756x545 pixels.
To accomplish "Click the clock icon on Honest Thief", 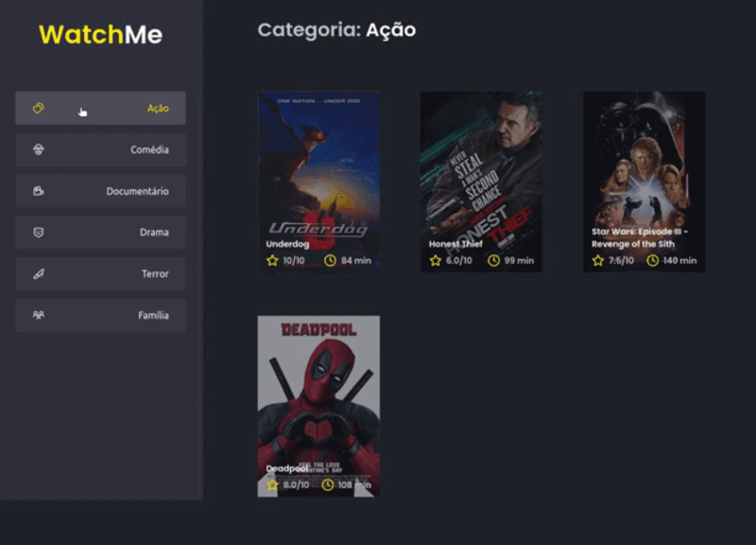I will [x=493, y=261].
